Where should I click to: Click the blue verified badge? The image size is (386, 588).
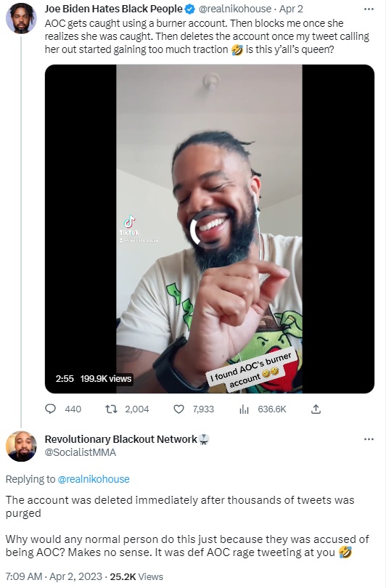(x=190, y=9)
